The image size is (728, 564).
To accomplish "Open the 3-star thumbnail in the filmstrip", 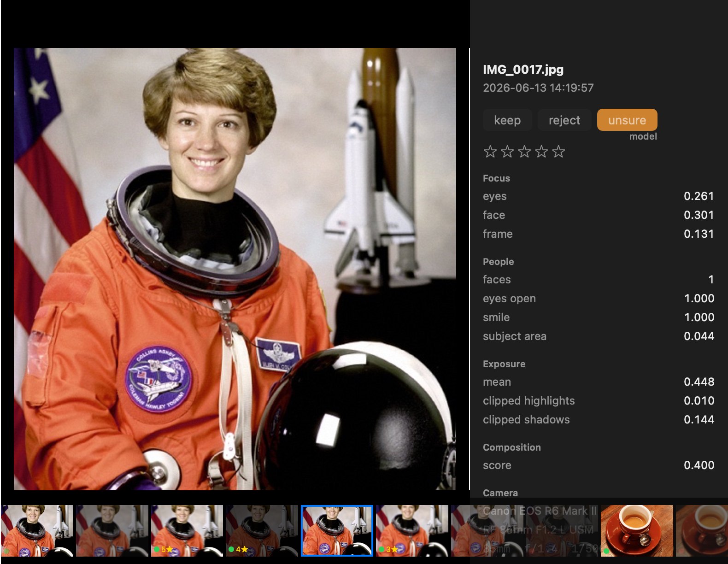I will pos(412,531).
